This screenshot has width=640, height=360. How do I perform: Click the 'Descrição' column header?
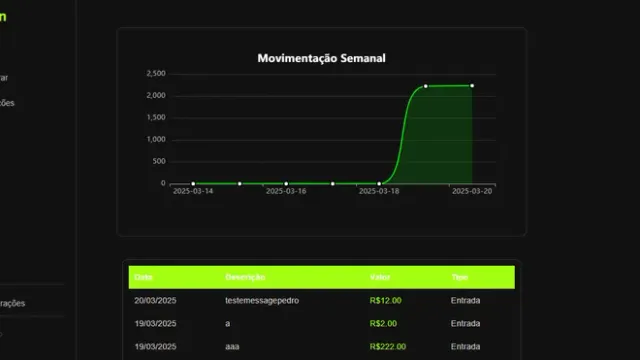[x=245, y=277]
